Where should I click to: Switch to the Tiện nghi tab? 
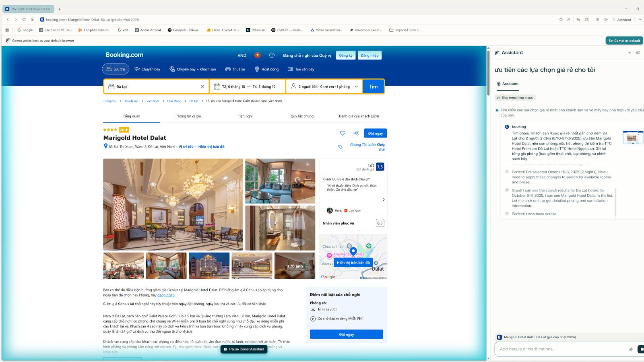click(x=245, y=116)
